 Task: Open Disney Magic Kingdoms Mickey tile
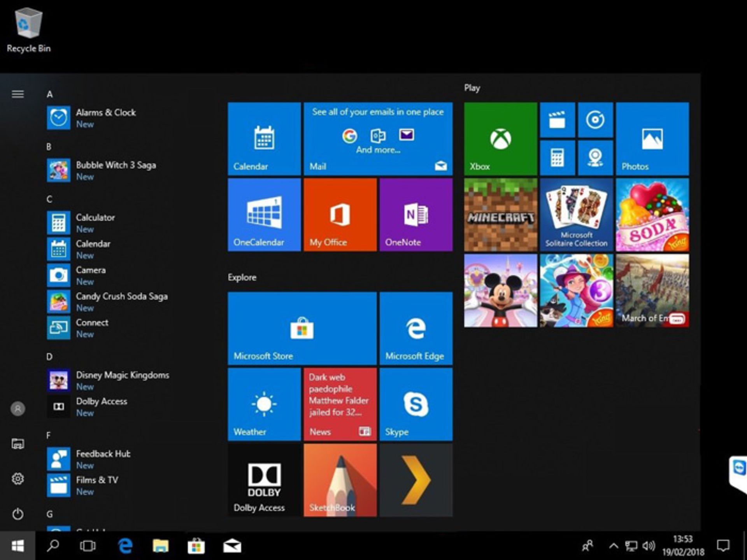500,290
